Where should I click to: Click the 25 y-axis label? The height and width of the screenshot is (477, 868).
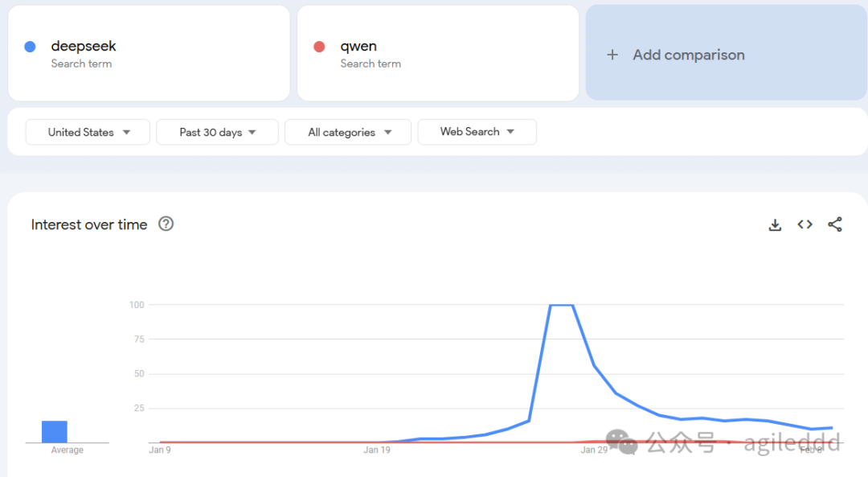coord(139,409)
